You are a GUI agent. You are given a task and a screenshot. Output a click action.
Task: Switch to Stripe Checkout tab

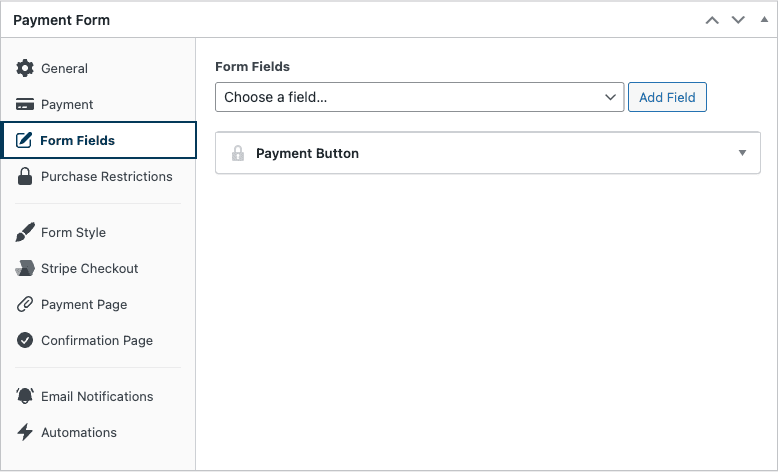tap(98, 268)
